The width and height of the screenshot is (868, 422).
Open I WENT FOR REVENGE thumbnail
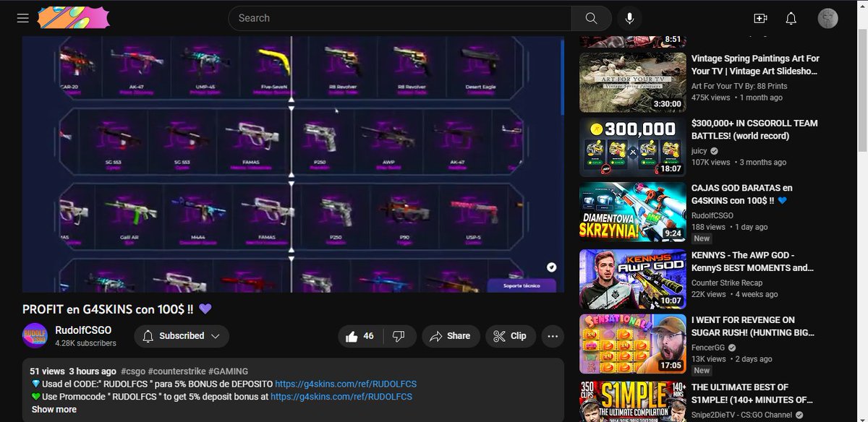(633, 344)
